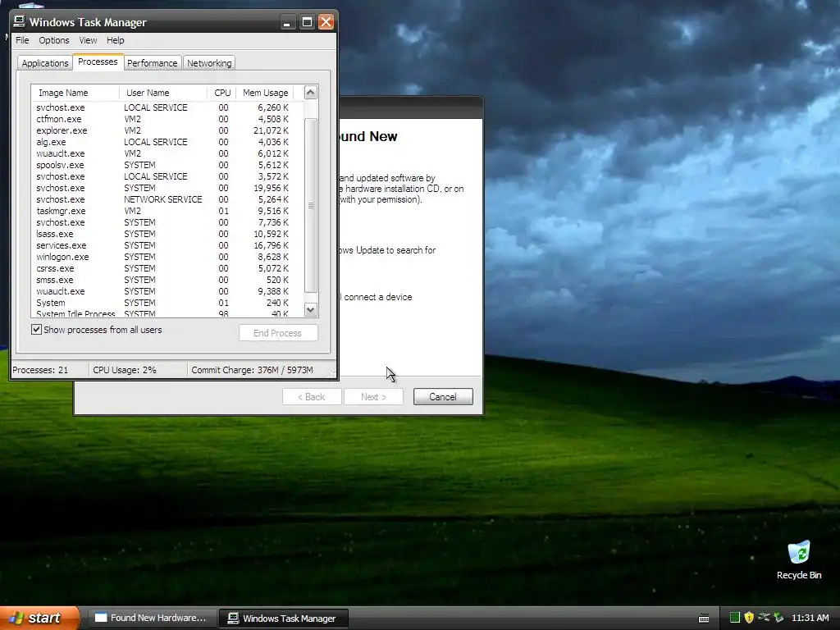Select svchost.exe row using 3,572 K
This screenshot has height=630, width=840.
click(162, 177)
